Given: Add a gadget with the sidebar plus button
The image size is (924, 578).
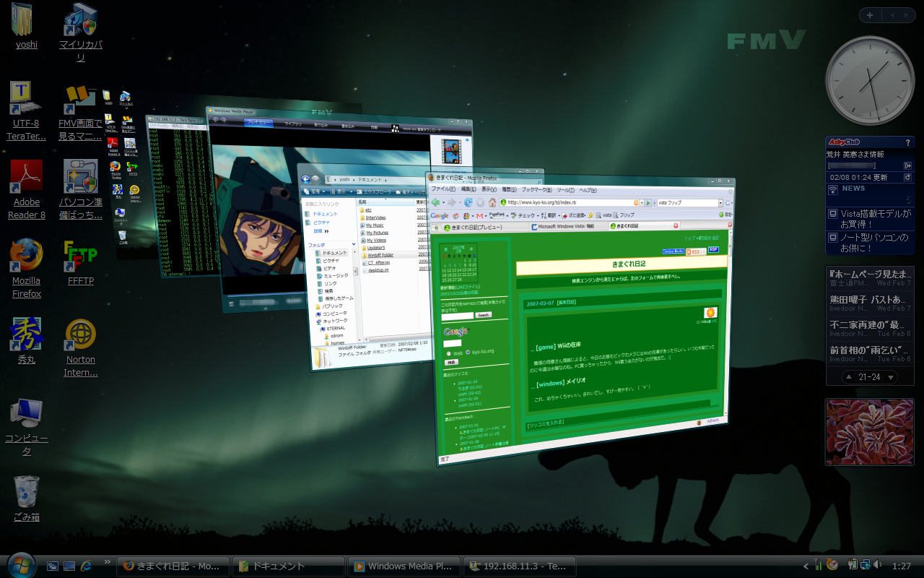Looking at the screenshot, I should click(x=871, y=15).
